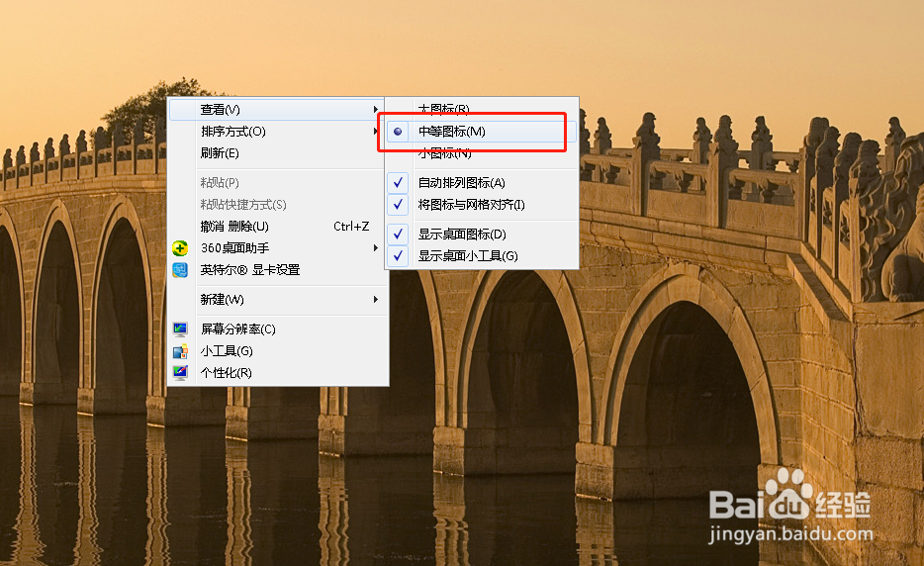Open 个性化(R) personalize entry
Image resolution: width=924 pixels, height=566 pixels.
click(x=277, y=373)
